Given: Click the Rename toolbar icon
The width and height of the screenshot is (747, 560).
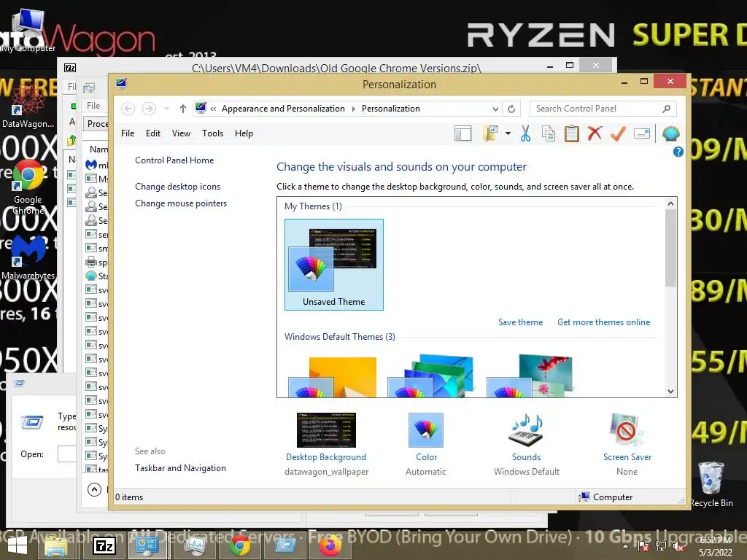Looking at the screenshot, I should pos(642,134).
